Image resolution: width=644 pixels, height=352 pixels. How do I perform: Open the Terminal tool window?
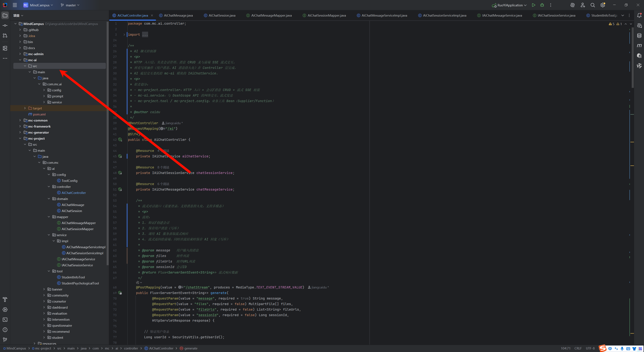click(5, 319)
